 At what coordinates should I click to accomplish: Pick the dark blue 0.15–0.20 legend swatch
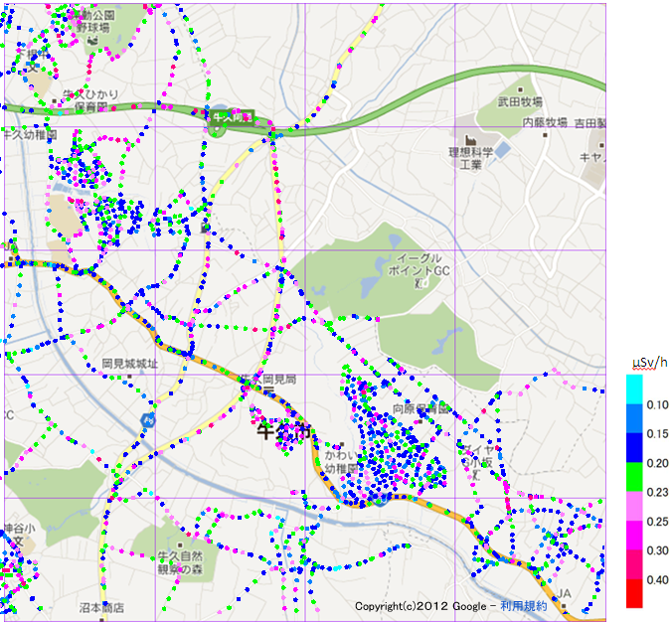click(634, 448)
